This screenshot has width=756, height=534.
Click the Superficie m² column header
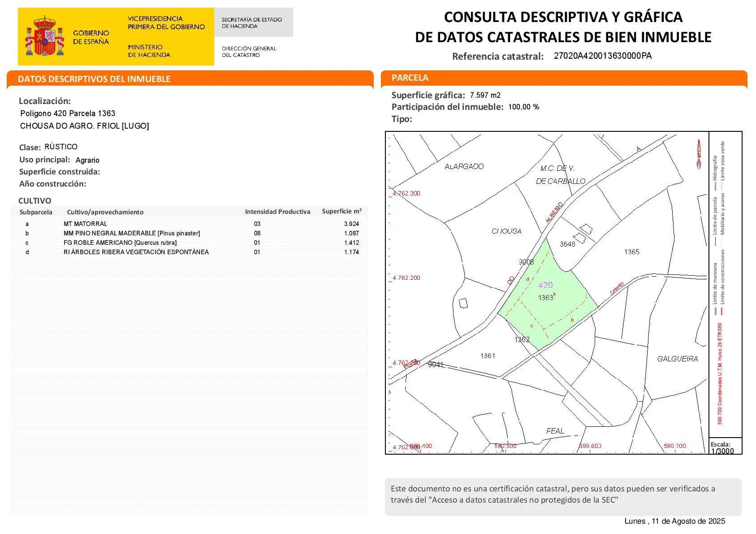point(342,211)
